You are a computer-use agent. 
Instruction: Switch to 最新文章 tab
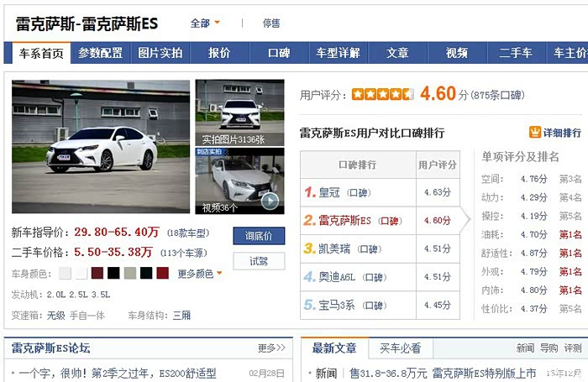(x=334, y=348)
